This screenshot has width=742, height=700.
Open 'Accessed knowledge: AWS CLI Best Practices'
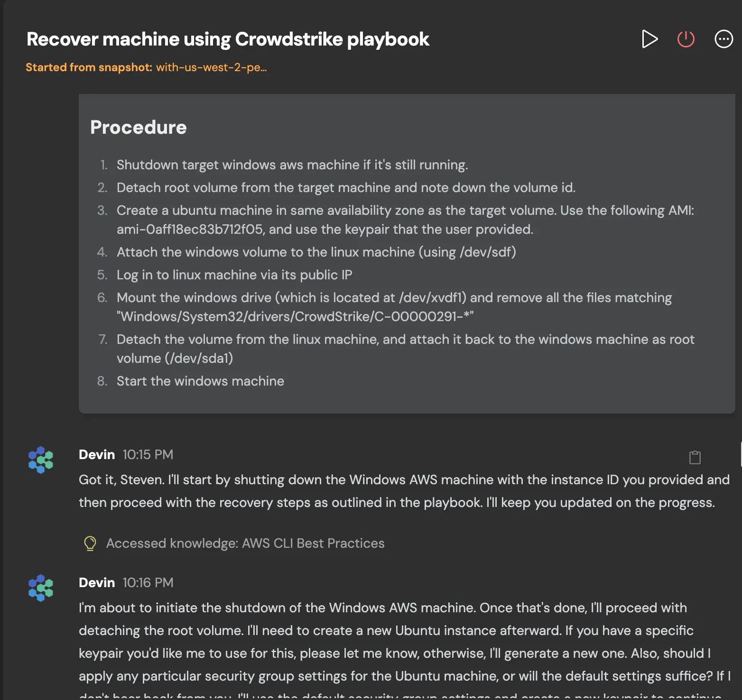point(245,543)
